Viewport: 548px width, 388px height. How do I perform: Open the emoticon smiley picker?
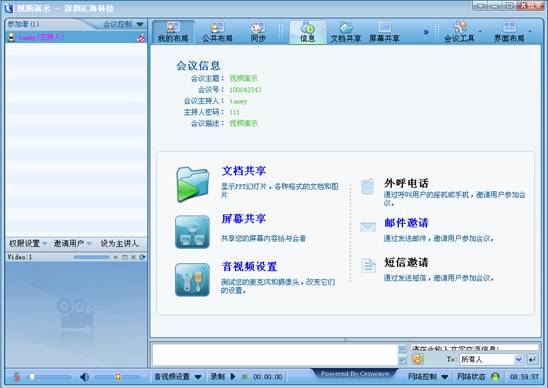pos(418,359)
